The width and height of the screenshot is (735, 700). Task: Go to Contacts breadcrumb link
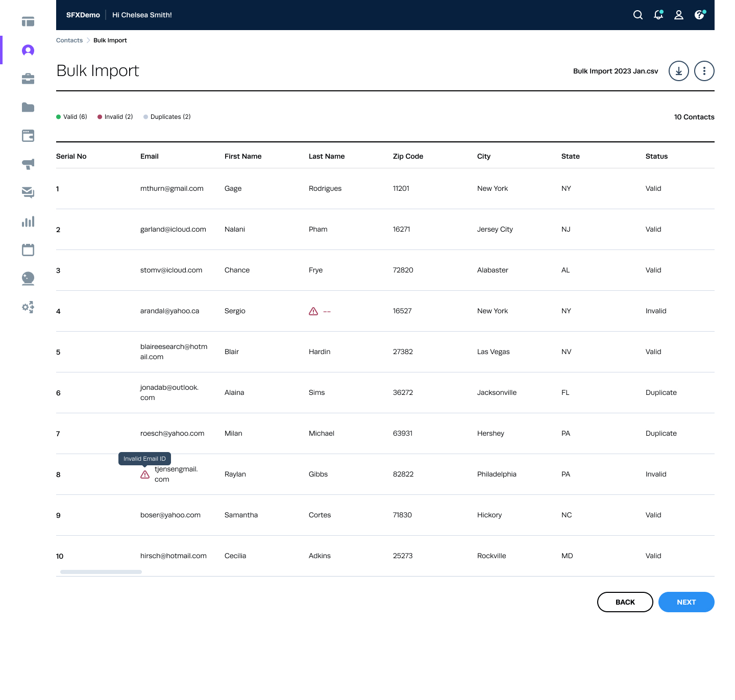click(69, 40)
